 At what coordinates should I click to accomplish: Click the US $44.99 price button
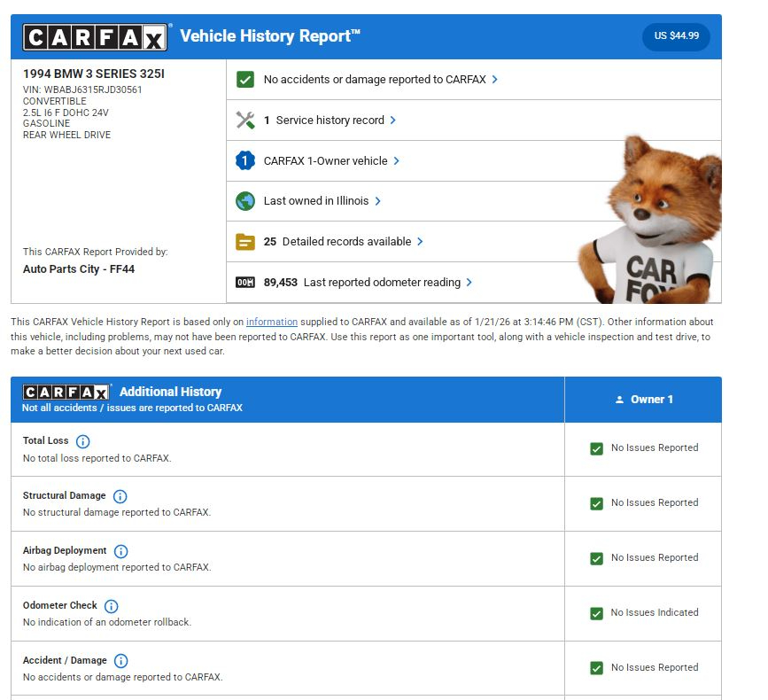[x=676, y=36]
